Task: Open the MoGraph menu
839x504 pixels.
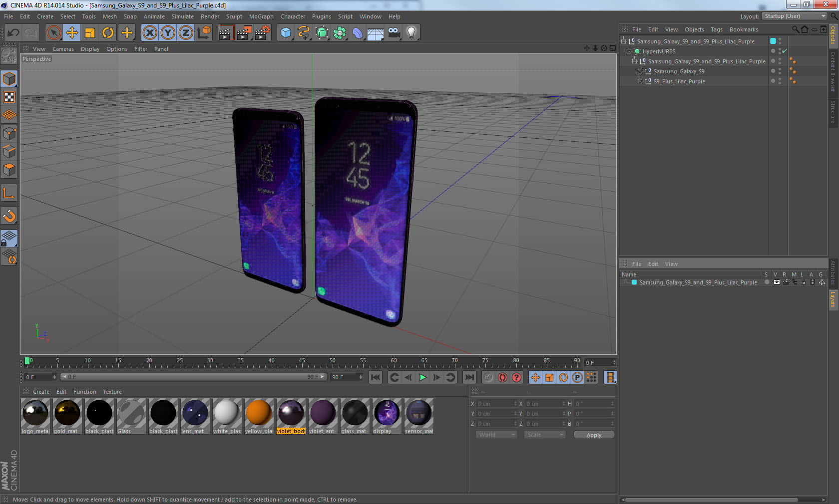Action: (x=261, y=16)
